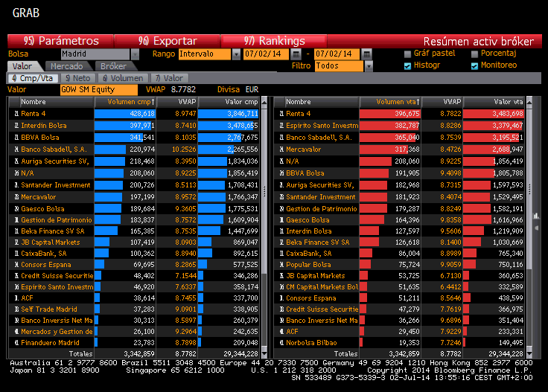Open the Bolsa Madrid dropdown arrow
Image resolution: width=548 pixels, height=392 pixels.
[x=135, y=54]
